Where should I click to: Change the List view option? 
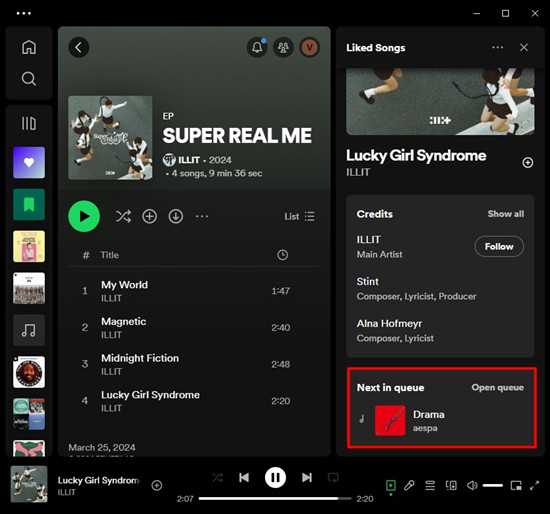[299, 216]
